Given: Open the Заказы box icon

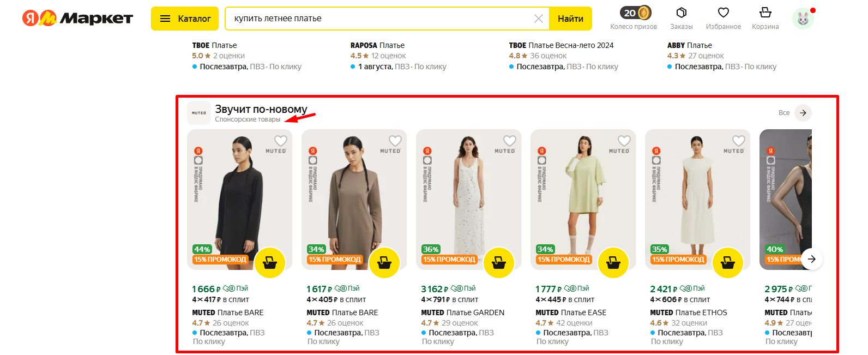Looking at the screenshot, I should [681, 13].
